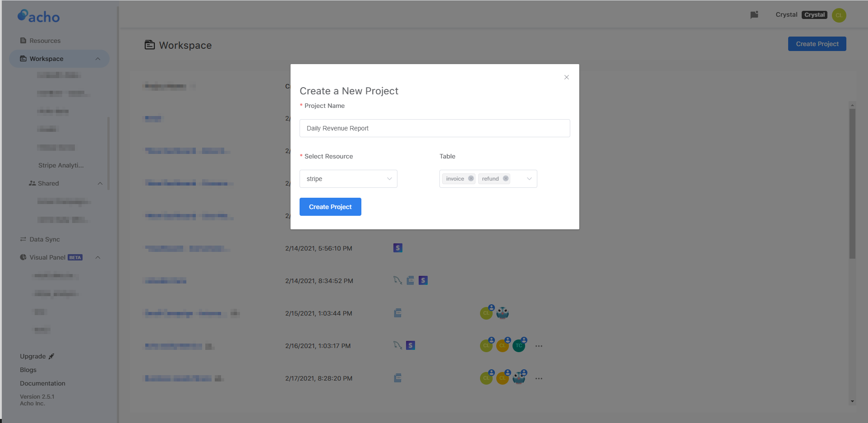
Task: Click database icon in 2/15/2021 row
Action: [x=397, y=313]
